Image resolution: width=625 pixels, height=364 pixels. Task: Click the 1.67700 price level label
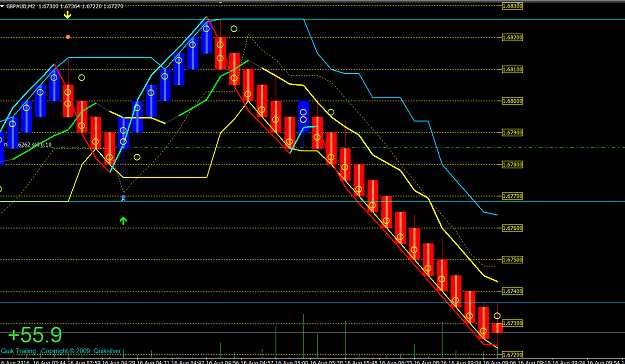[512, 196]
